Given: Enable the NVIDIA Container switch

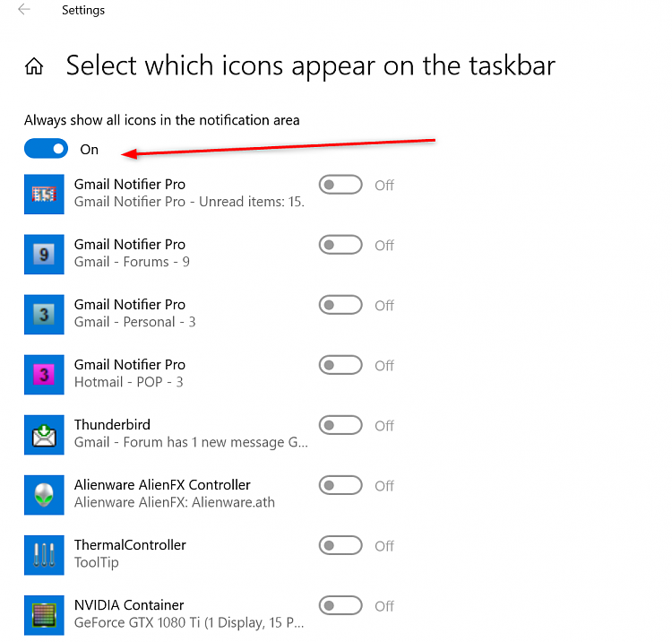Looking at the screenshot, I should click(340, 605).
